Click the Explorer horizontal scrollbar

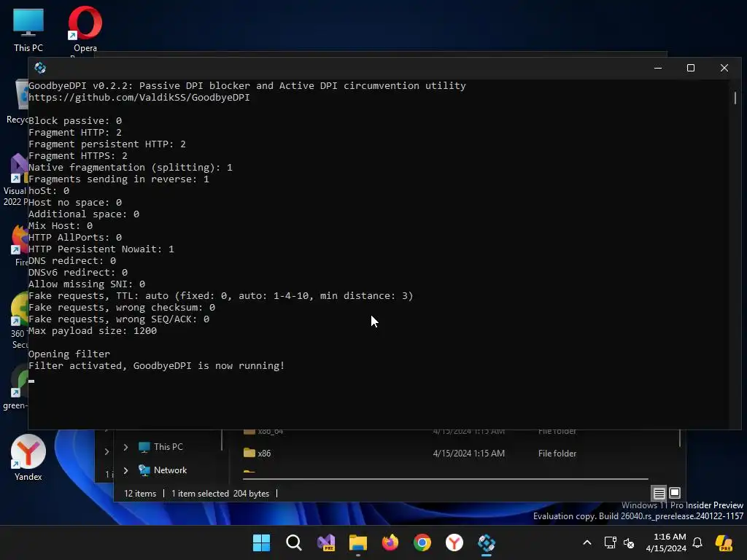(x=446, y=478)
